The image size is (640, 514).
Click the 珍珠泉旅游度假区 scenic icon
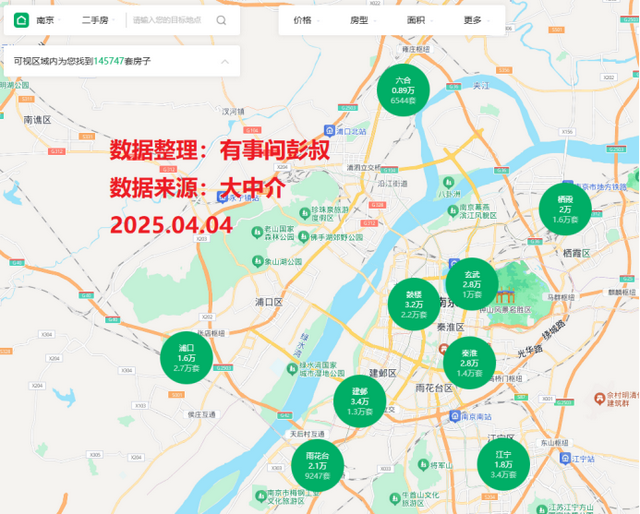[x=304, y=213]
